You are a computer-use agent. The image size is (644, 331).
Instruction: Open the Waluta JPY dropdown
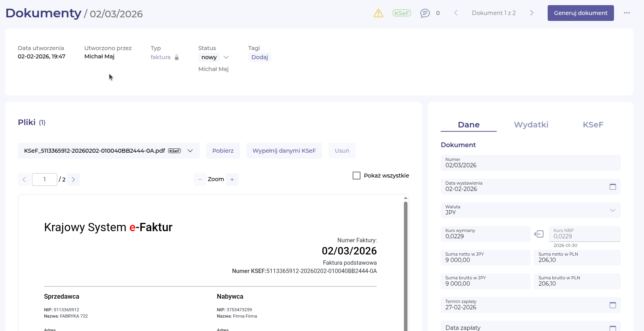[x=531, y=210]
